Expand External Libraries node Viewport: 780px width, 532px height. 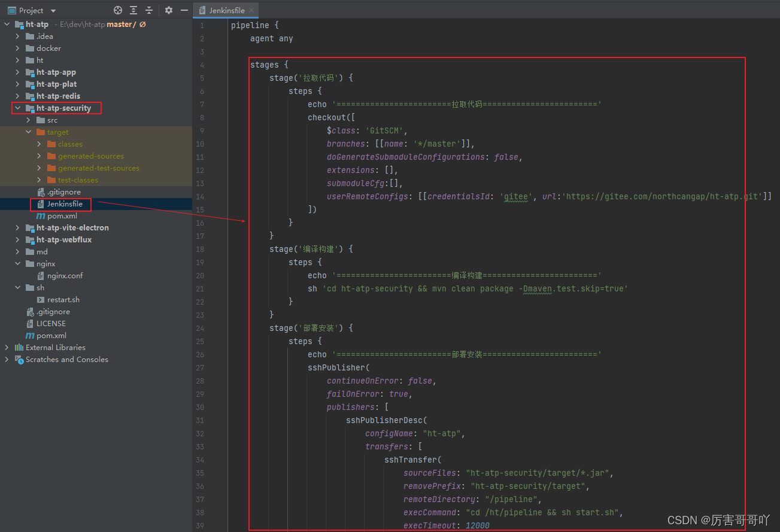tap(7, 348)
